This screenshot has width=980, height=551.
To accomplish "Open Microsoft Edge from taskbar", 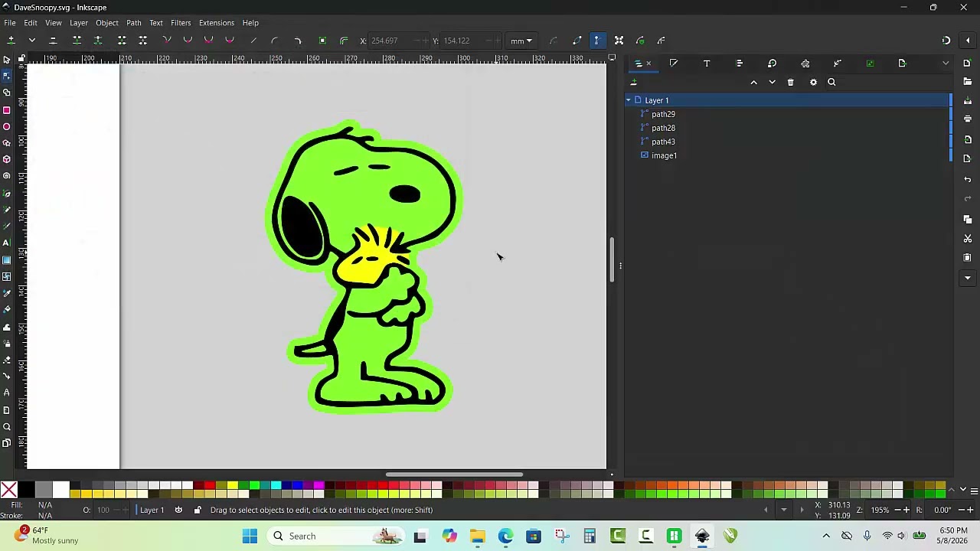I will tap(505, 536).
